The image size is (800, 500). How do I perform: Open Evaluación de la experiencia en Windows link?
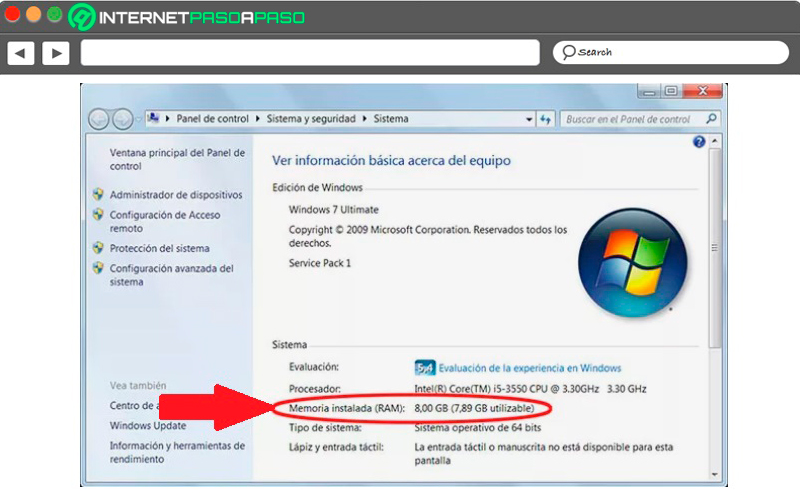[530, 368]
